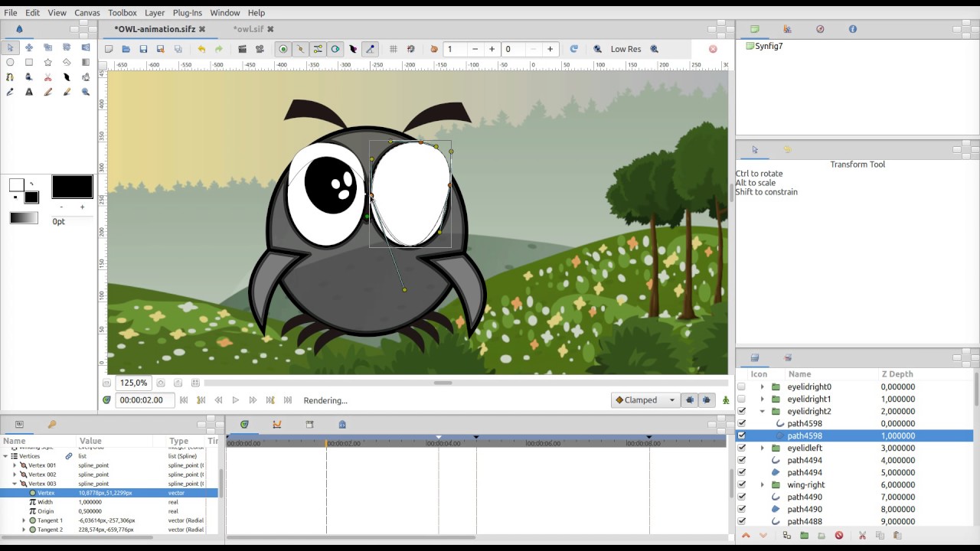Select the Rectangle tool
The height and width of the screenshot is (551, 980).
click(29, 62)
